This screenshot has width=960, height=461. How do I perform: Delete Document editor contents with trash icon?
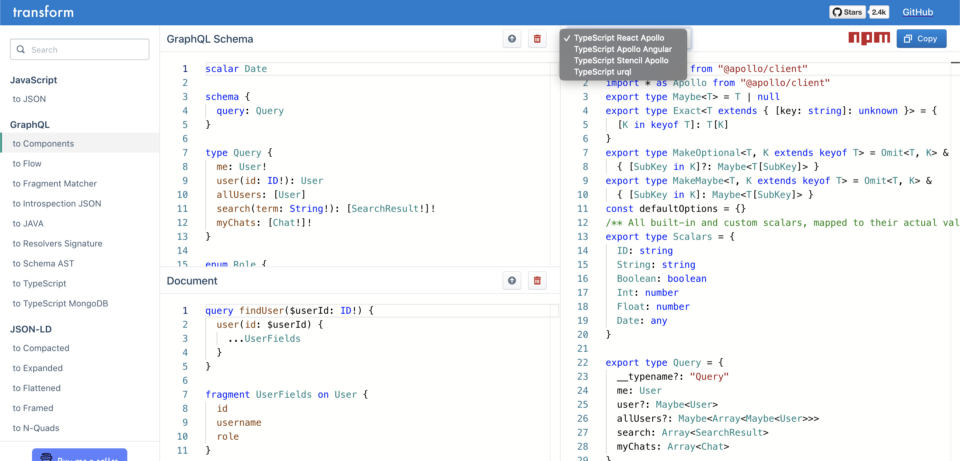tap(537, 281)
